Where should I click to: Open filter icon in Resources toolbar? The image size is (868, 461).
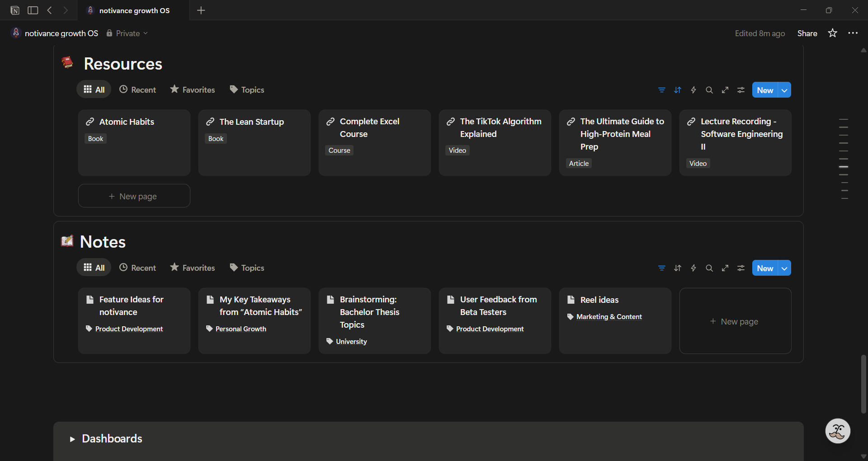[661, 90]
